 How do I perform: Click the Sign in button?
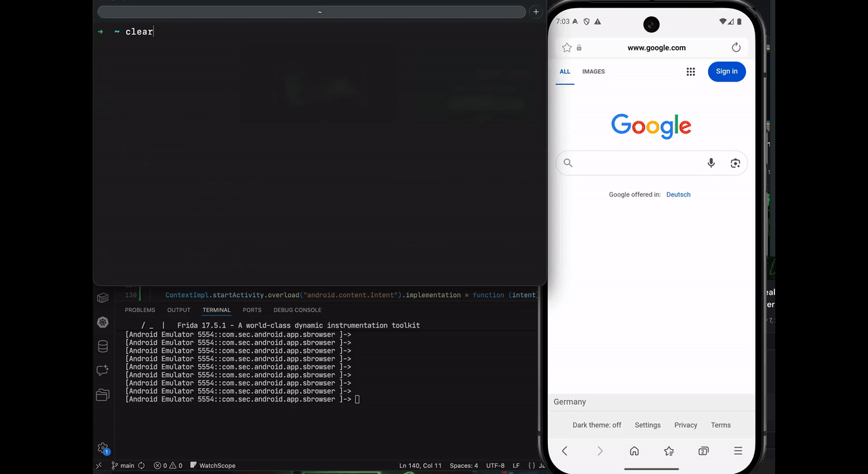coord(727,72)
